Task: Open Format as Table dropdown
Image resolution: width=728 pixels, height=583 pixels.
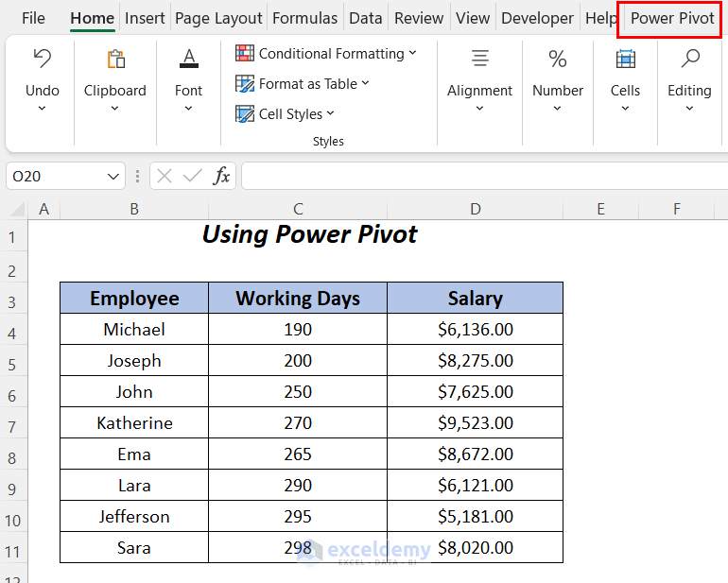Action: [365, 83]
